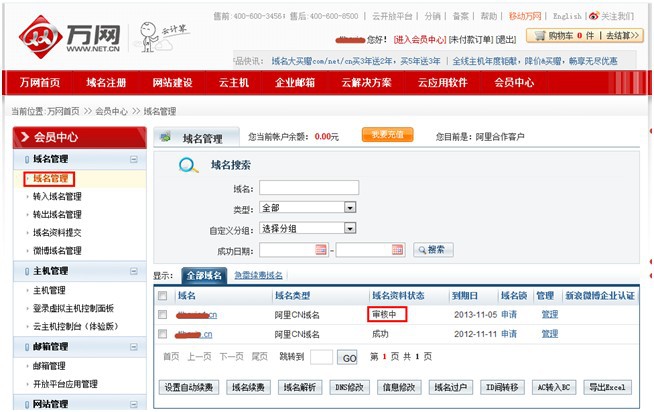Image resolution: width=654 pixels, height=412 pixels.
Task: Open 万网首页 in the red navigation bar
Action: (x=40, y=83)
